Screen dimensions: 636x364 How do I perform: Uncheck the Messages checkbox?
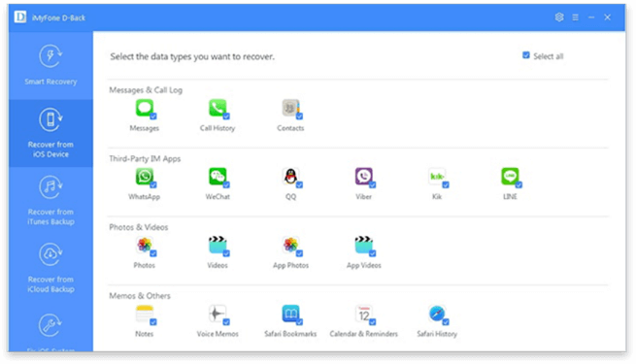(x=153, y=116)
